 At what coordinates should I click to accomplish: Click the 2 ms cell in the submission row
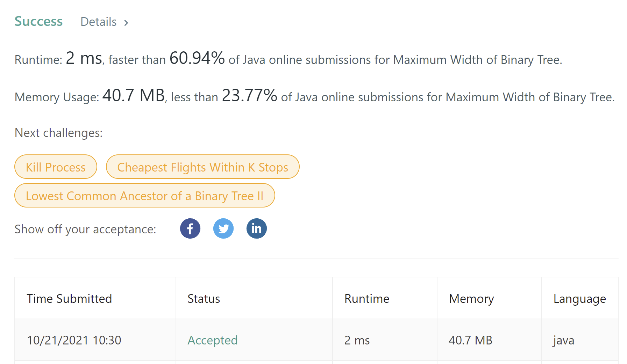(x=357, y=340)
